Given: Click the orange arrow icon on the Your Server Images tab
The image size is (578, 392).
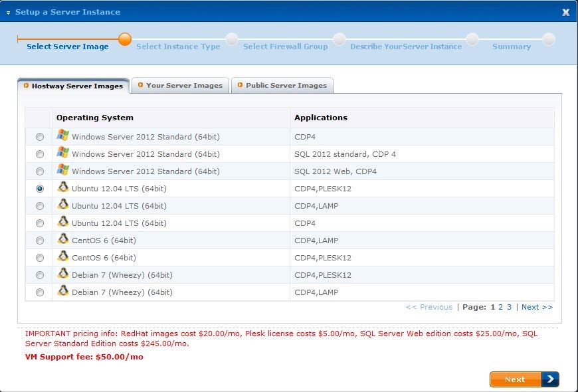Looking at the screenshot, I should 140,85.
